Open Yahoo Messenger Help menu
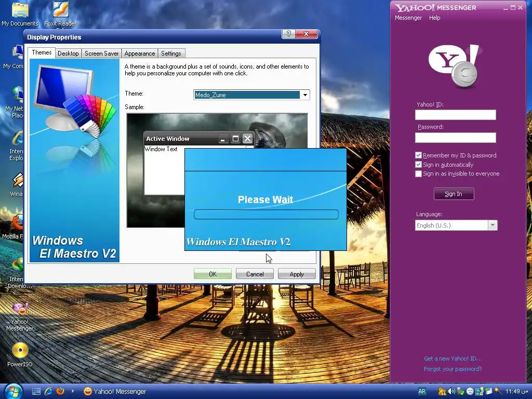 coord(435,18)
